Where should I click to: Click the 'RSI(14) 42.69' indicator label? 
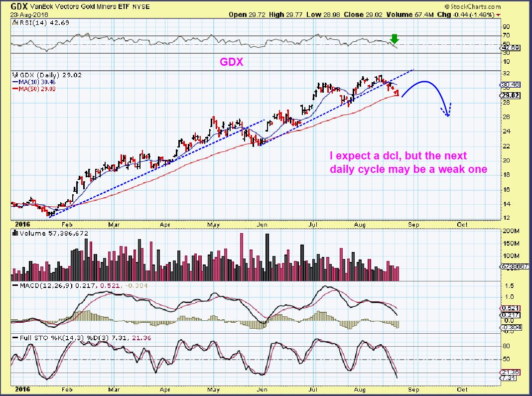[44, 23]
